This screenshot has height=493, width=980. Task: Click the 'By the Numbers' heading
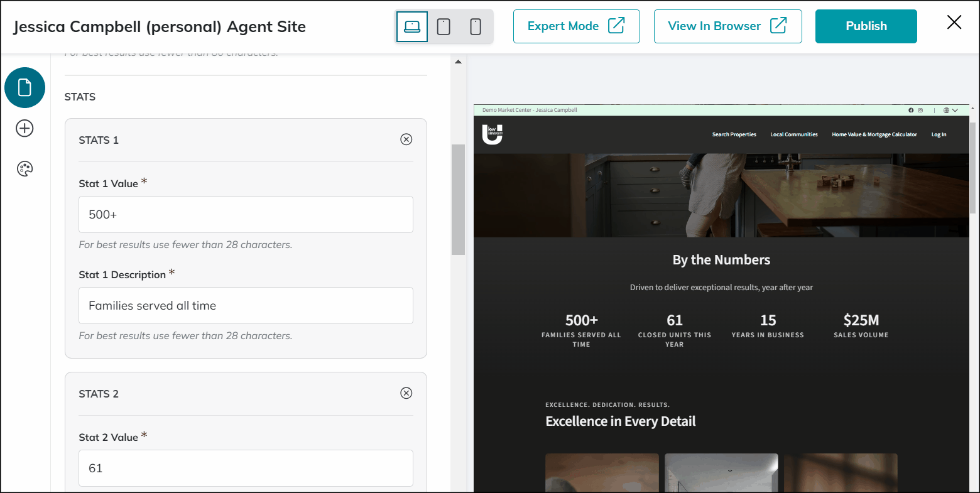tap(721, 260)
